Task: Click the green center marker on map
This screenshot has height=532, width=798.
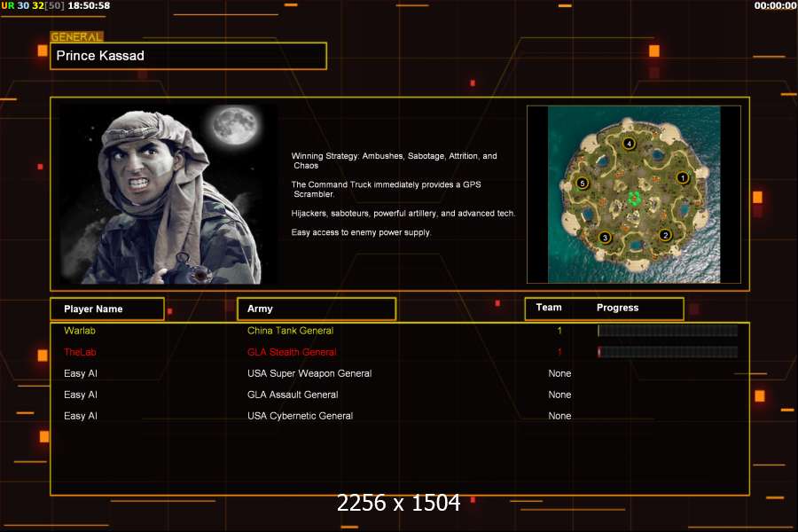Action: coord(634,197)
